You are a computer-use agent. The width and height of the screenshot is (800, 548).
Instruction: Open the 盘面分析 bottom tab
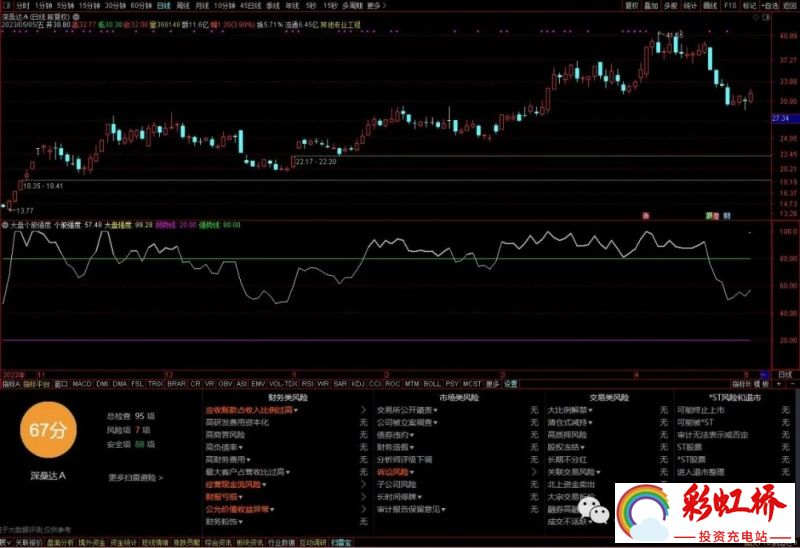point(60,542)
